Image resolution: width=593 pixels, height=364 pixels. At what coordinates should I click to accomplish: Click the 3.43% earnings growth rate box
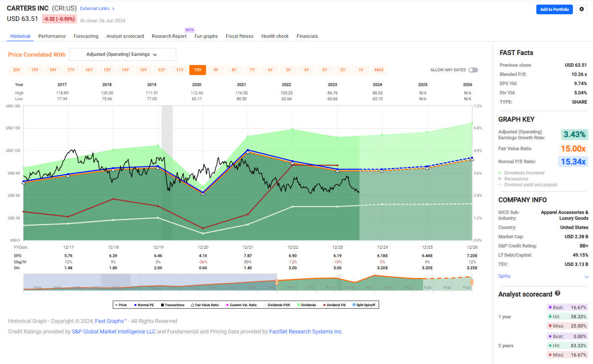[x=575, y=134]
